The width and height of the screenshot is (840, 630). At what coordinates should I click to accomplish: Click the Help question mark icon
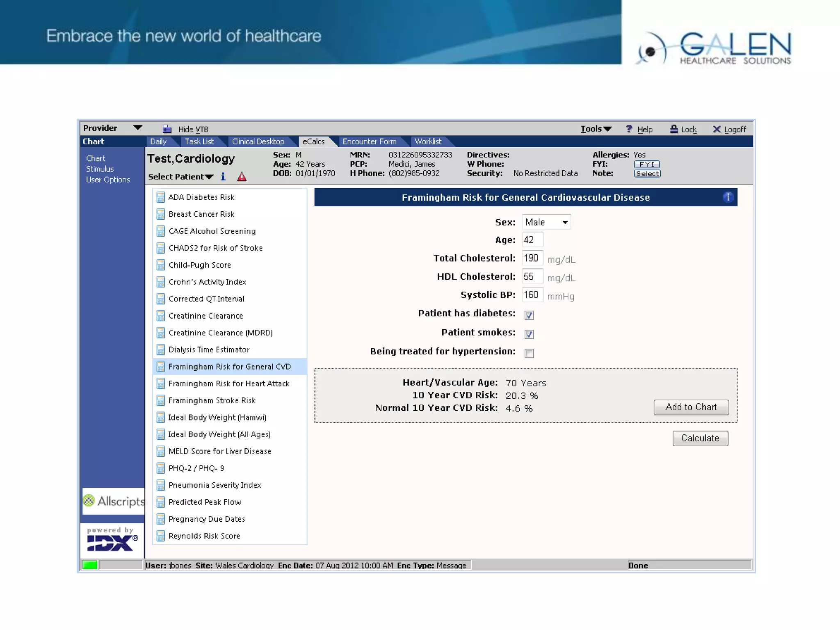pyautogui.click(x=629, y=129)
